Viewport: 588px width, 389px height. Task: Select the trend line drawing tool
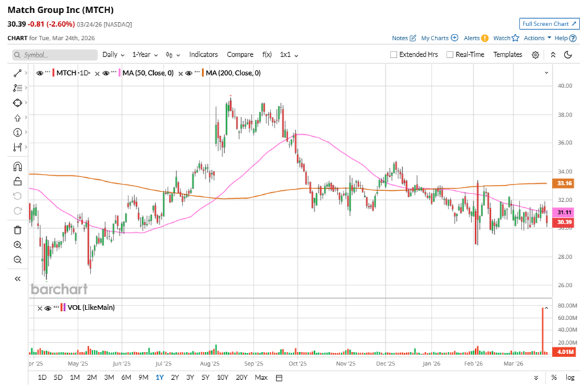[18, 73]
